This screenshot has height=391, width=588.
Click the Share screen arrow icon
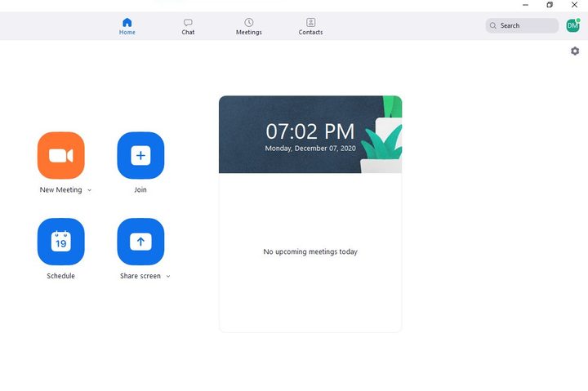coord(140,242)
